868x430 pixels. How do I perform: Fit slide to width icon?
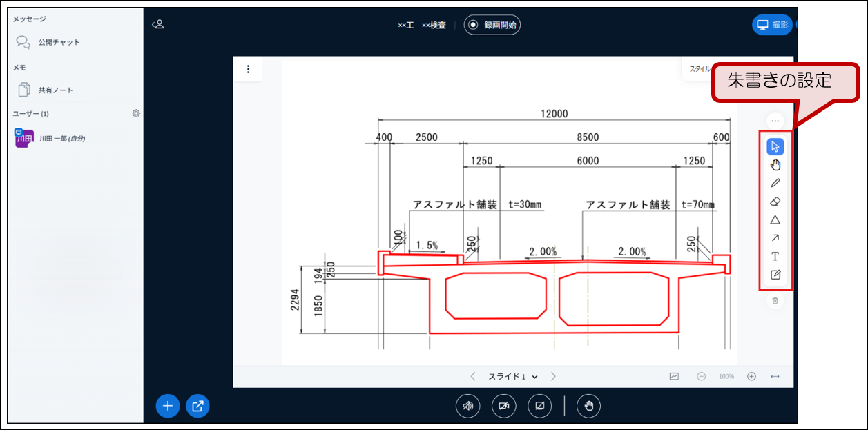click(775, 377)
